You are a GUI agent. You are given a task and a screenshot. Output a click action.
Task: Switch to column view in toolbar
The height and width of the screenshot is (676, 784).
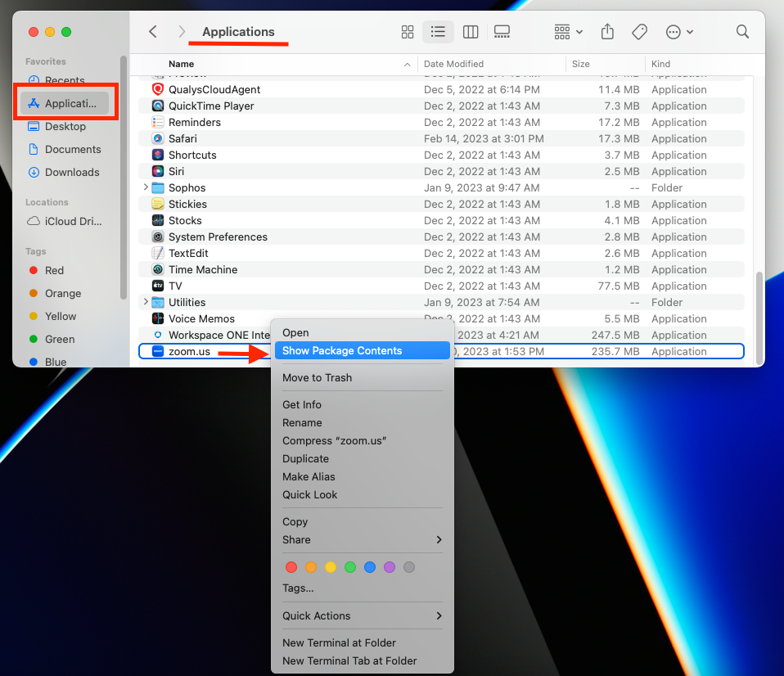pos(471,32)
